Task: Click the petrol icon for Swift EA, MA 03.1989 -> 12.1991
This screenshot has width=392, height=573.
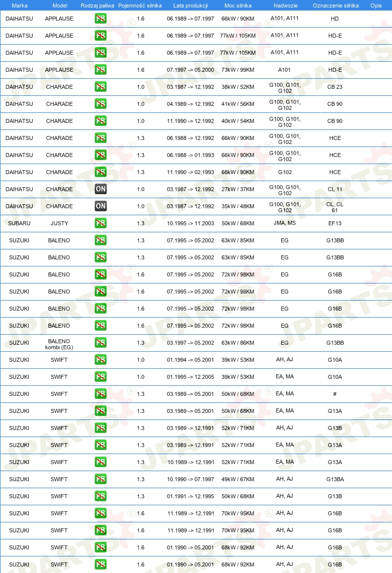Action: click(x=101, y=445)
